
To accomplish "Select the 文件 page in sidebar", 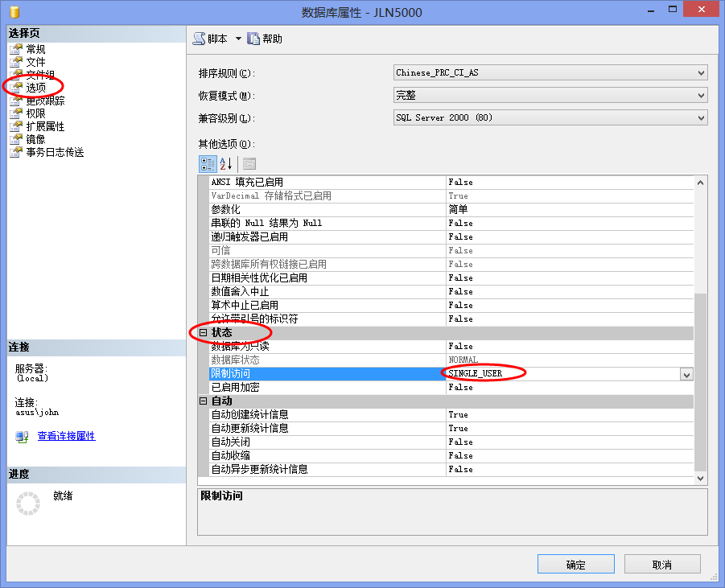I will tap(35, 62).
